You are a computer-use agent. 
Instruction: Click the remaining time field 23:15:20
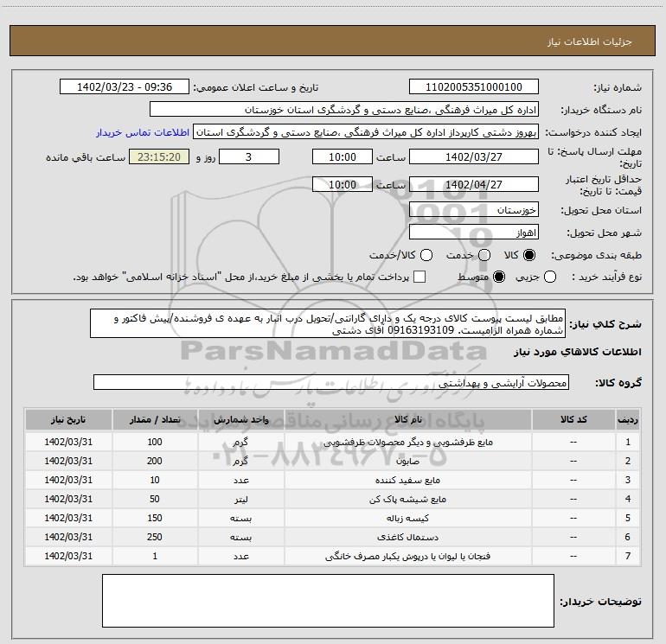point(159,156)
